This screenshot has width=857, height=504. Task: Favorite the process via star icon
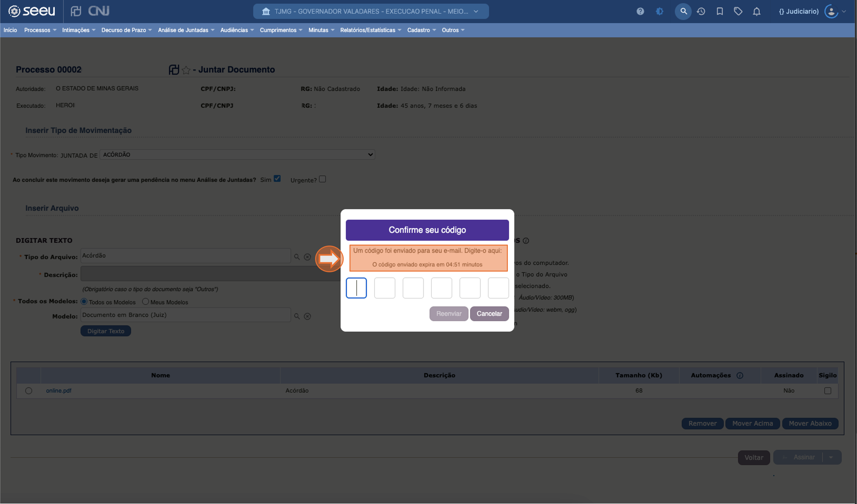click(186, 70)
